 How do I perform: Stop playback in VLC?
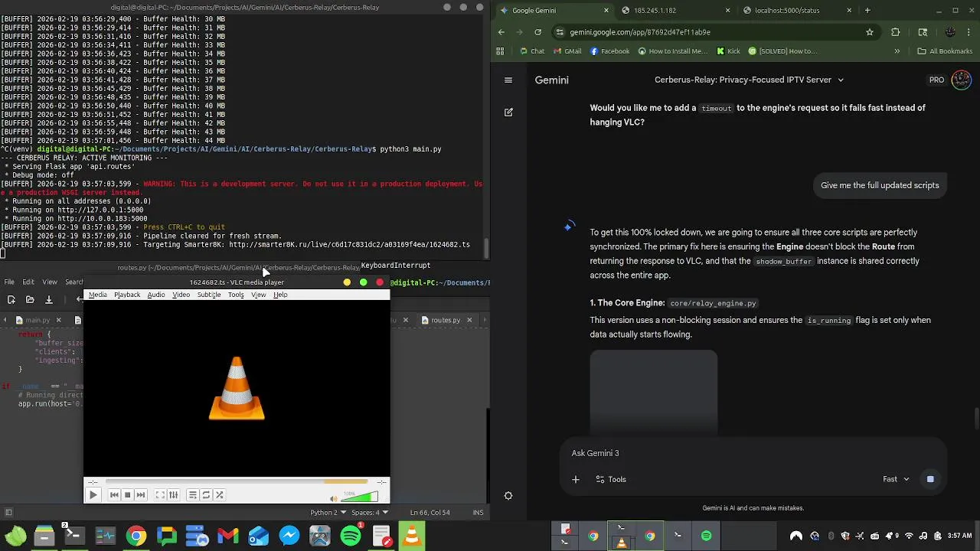tap(127, 495)
